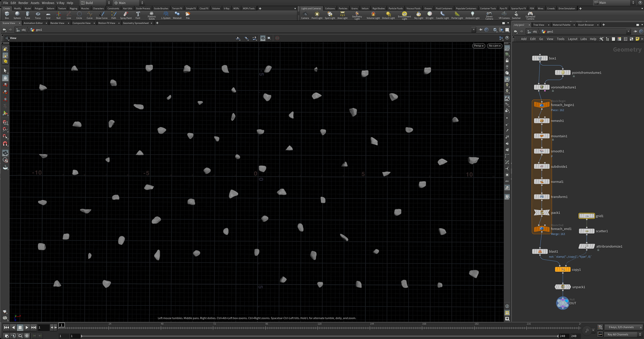Switch to the Geometry Spreadsheet tab
The height and width of the screenshot is (339, 644).
pos(136,23)
